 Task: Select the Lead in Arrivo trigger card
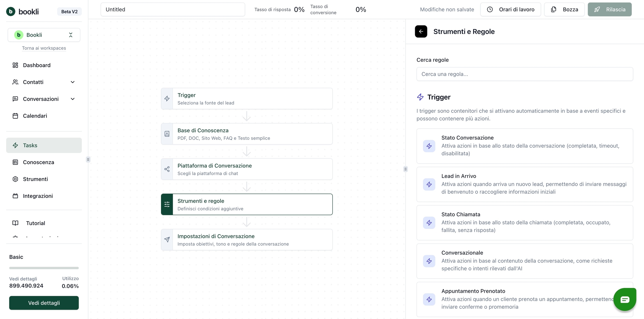point(524,184)
